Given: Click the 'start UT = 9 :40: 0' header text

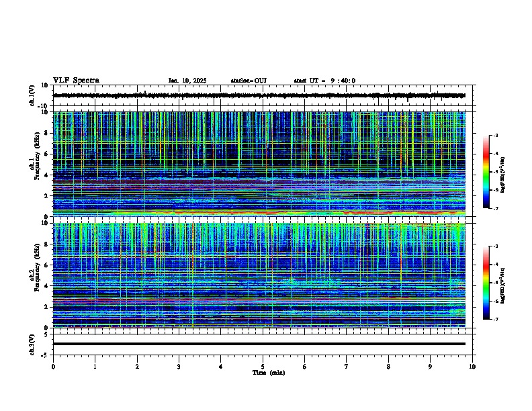Looking at the screenshot, I should 324,81.
